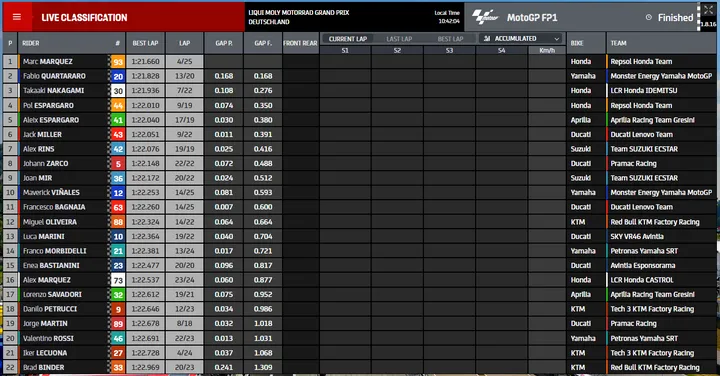Click Fabio Quartararo's number 20 badge
720x376 pixels.
click(118, 76)
